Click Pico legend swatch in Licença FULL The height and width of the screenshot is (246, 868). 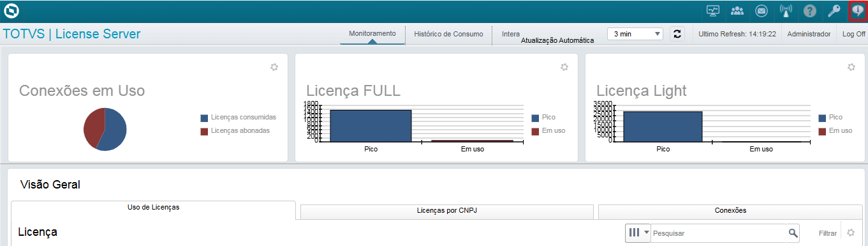click(x=535, y=118)
